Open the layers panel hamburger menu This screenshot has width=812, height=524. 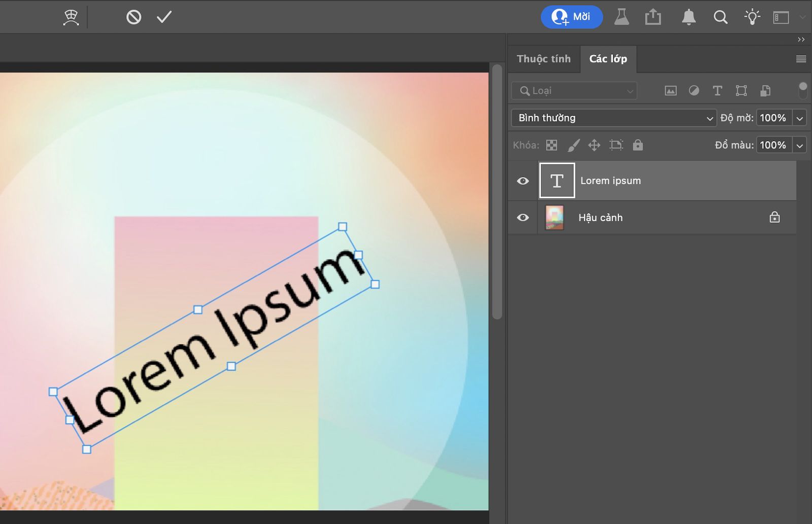(801, 59)
